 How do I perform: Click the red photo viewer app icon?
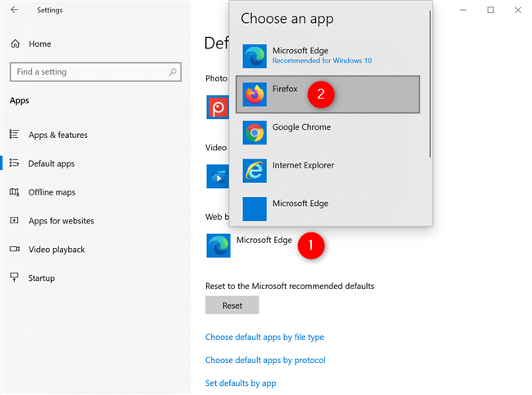(218, 108)
